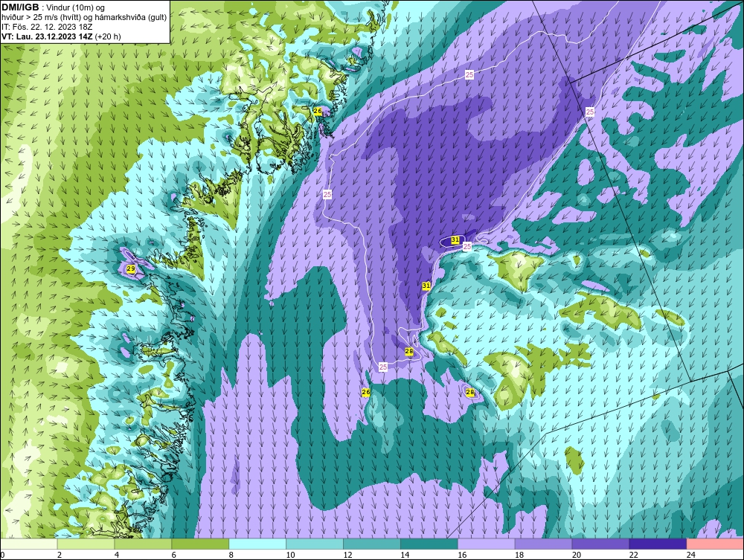The height and width of the screenshot is (560, 744).
Task: Select the palest 0–2 legend swatch
Action: [x=28, y=544]
